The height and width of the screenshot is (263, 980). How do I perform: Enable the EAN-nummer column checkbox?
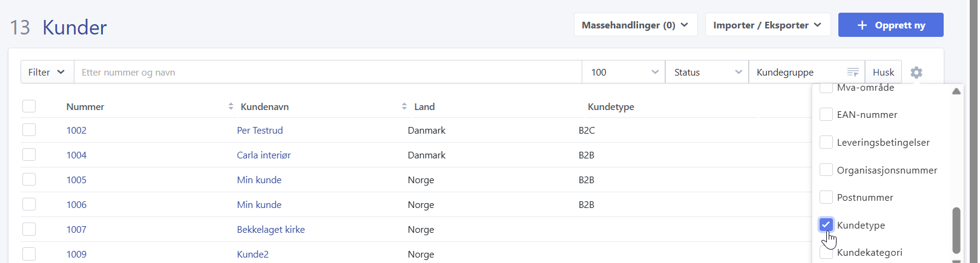(826, 114)
